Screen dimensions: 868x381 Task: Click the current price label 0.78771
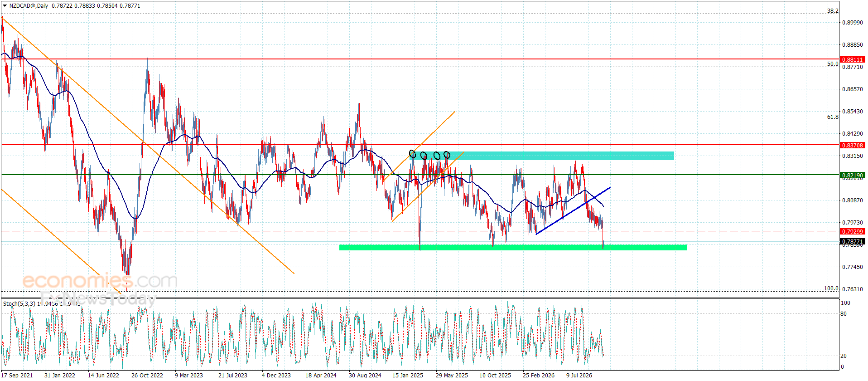[852, 242]
